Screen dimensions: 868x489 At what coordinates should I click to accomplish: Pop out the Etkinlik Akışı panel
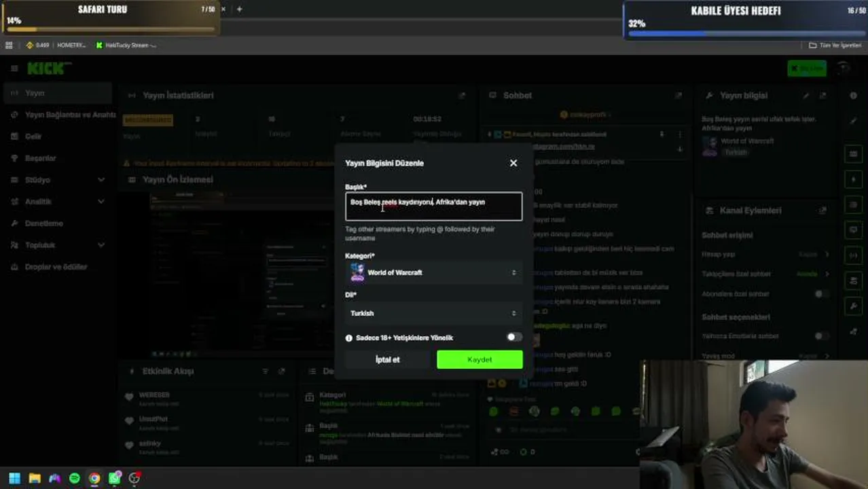[x=282, y=372]
